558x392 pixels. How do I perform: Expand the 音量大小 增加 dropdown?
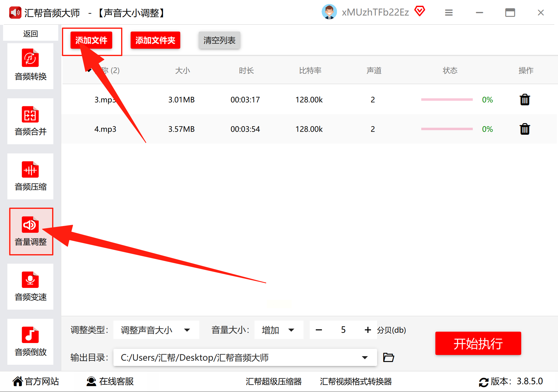(x=279, y=330)
